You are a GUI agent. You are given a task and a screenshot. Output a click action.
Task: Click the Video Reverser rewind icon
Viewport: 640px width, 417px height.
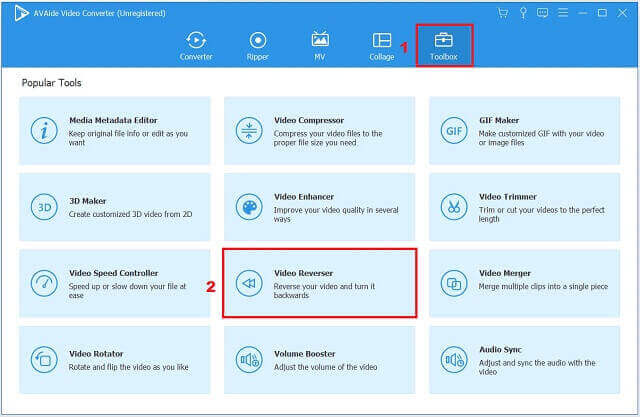249,283
